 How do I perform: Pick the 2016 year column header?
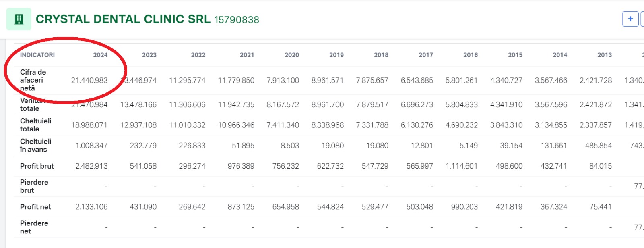470,55
